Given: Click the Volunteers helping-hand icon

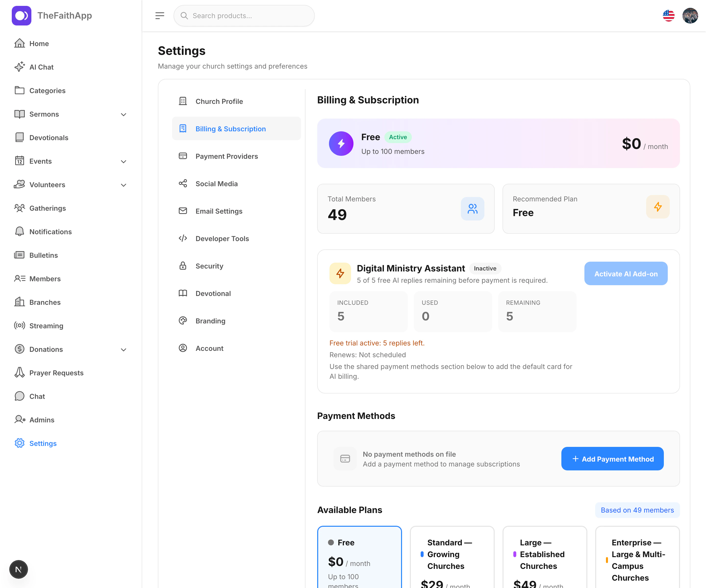Looking at the screenshot, I should (x=20, y=184).
